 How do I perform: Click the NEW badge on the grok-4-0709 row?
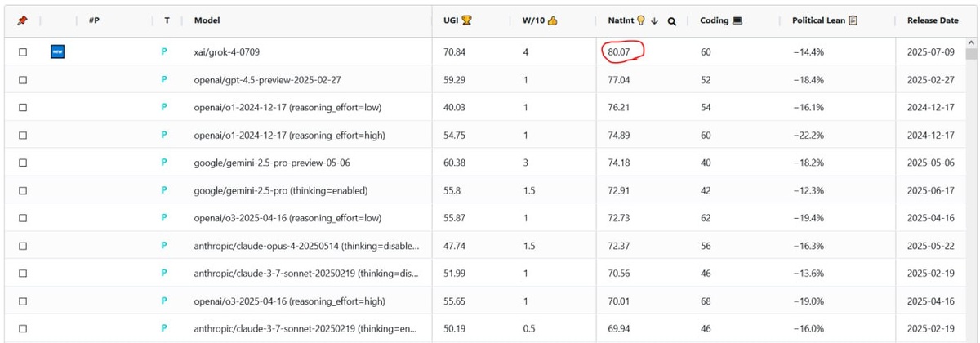(x=57, y=52)
